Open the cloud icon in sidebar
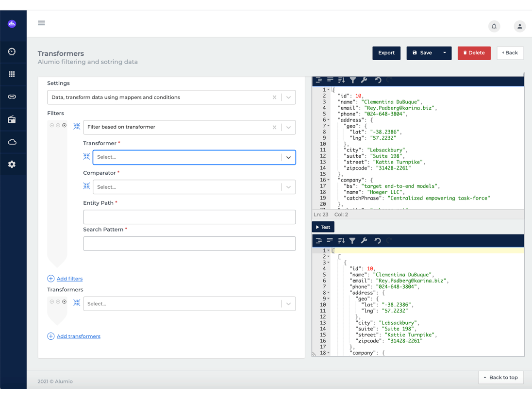Image resolution: width=532 pixels, height=398 pixels. click(x=12, y=142)
